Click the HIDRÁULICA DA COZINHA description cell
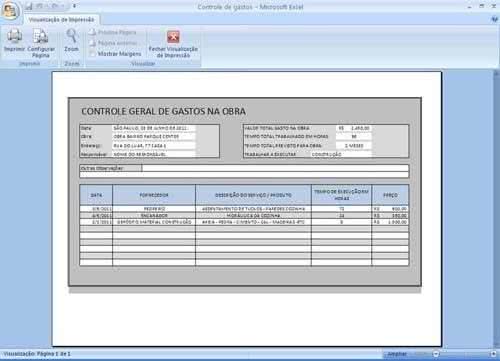Image resolution: width=500 pixels, height=361 pixels. pos(253,216)
